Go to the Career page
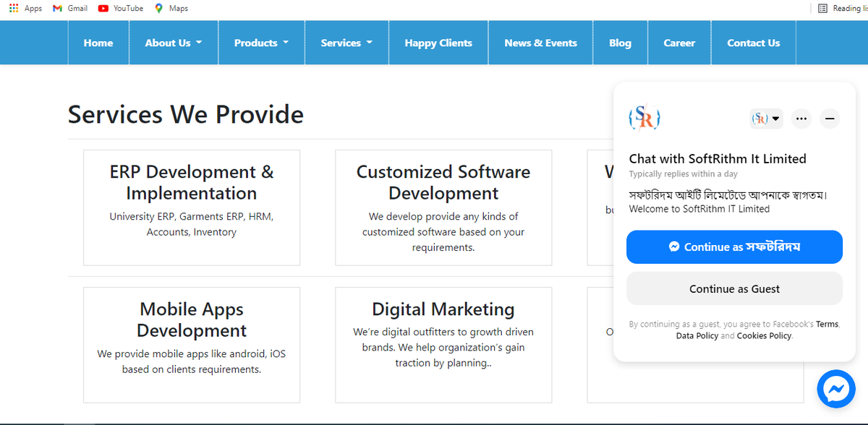 [x=679, y=43]
